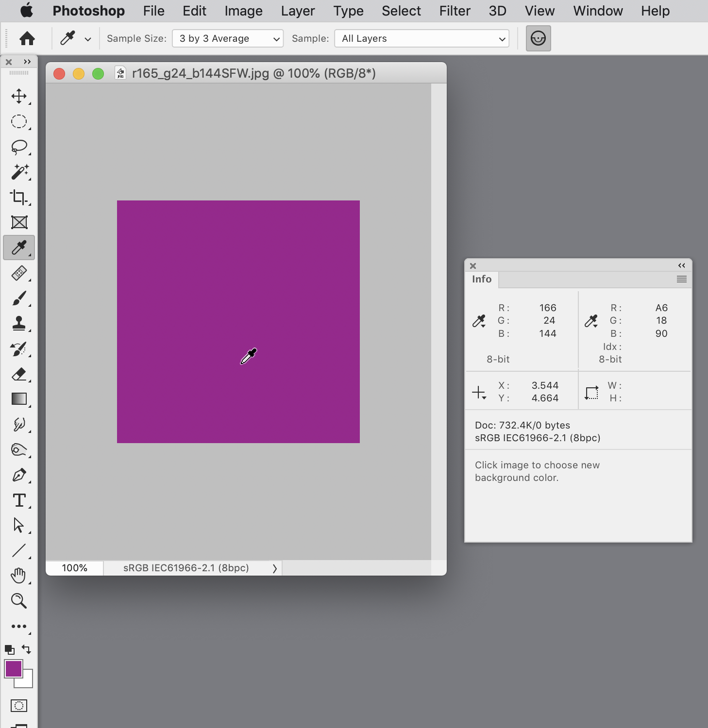Viewport: 708px width, 728px height.
Task: Switch to the Info panel tab
Action: tap(481, 280)
